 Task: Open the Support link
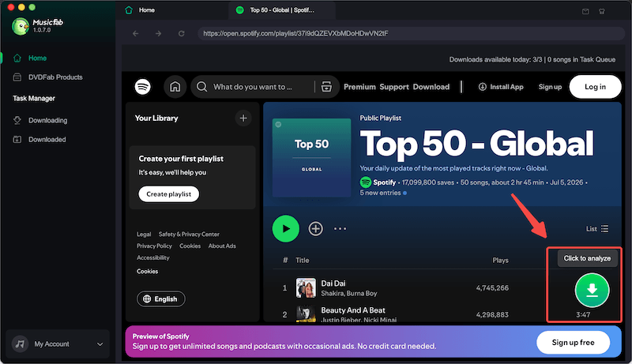click(x=393, y=87)
